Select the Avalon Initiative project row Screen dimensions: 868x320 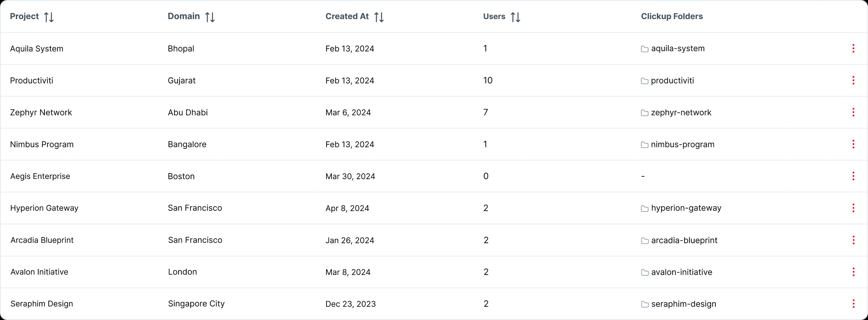pyautogui.click(x=434, y=272)
